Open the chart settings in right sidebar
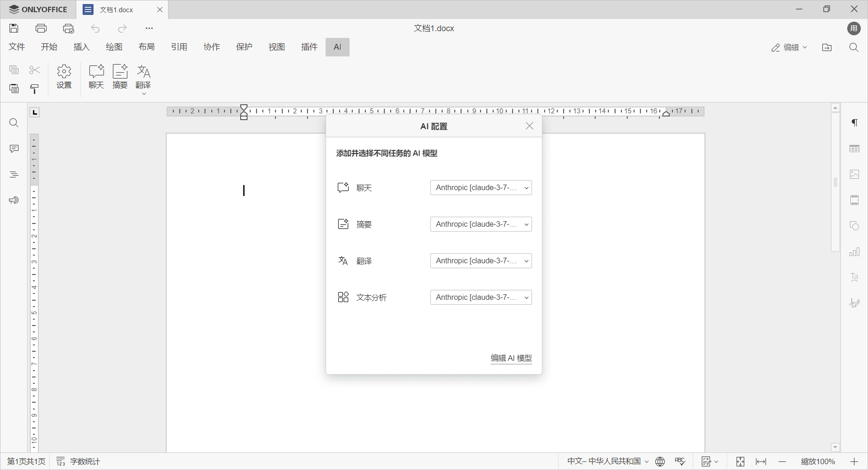The height and width of the screenshot is (470, 868). [854, 252]
